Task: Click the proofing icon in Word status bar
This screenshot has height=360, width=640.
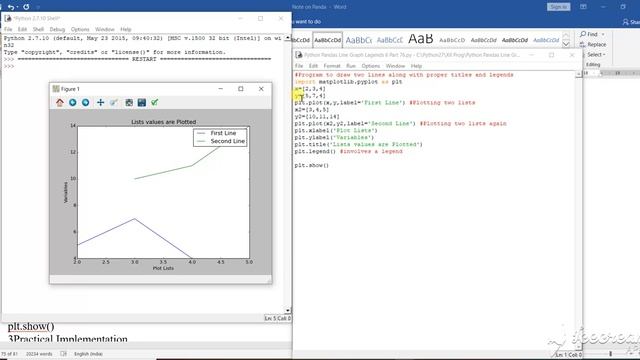Action: click(63, 354)
